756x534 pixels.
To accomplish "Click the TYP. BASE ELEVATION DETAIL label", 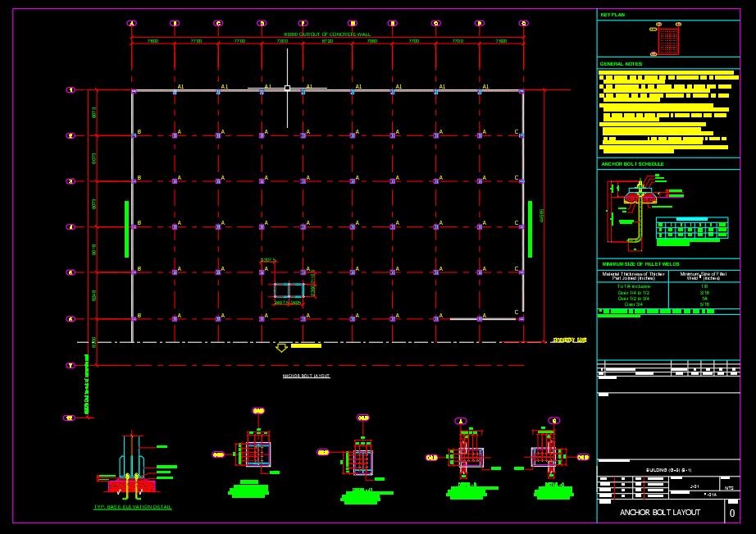I will (132, 507).
